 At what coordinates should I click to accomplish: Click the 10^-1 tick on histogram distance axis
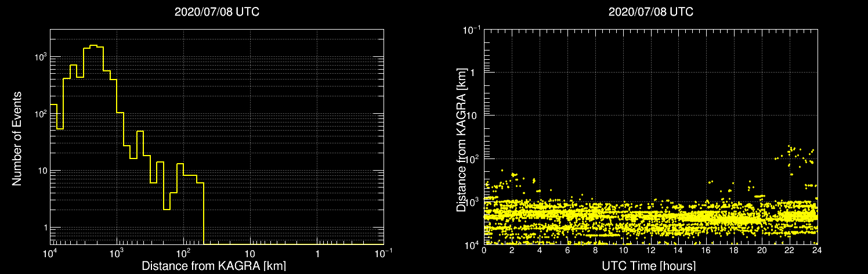384,253
